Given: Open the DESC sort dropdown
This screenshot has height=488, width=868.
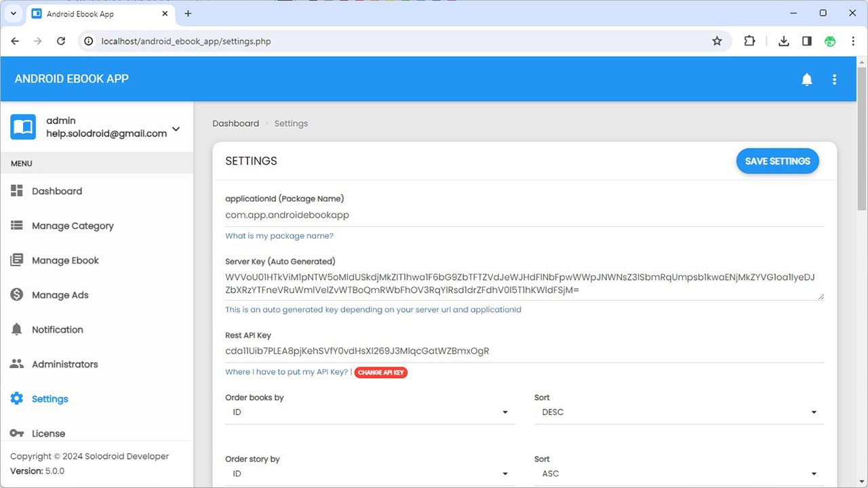Looking at the screenshot, I should click(679, 412).
